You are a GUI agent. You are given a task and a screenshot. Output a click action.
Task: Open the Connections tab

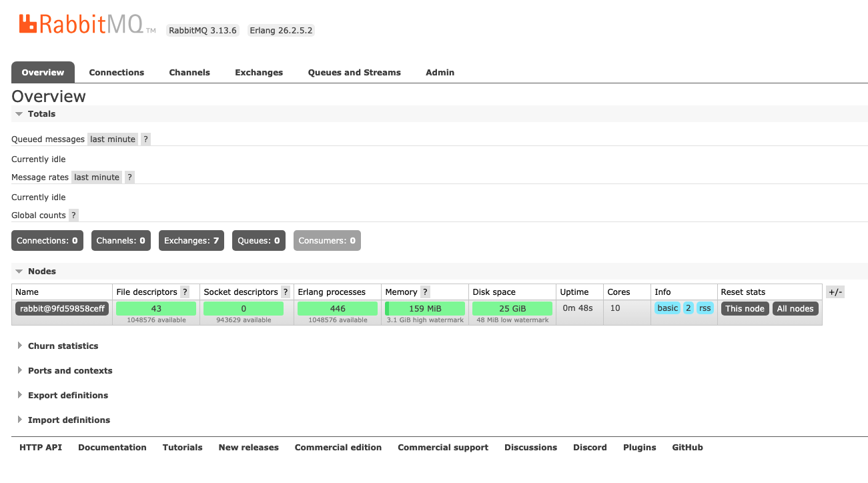pos(117,73)
